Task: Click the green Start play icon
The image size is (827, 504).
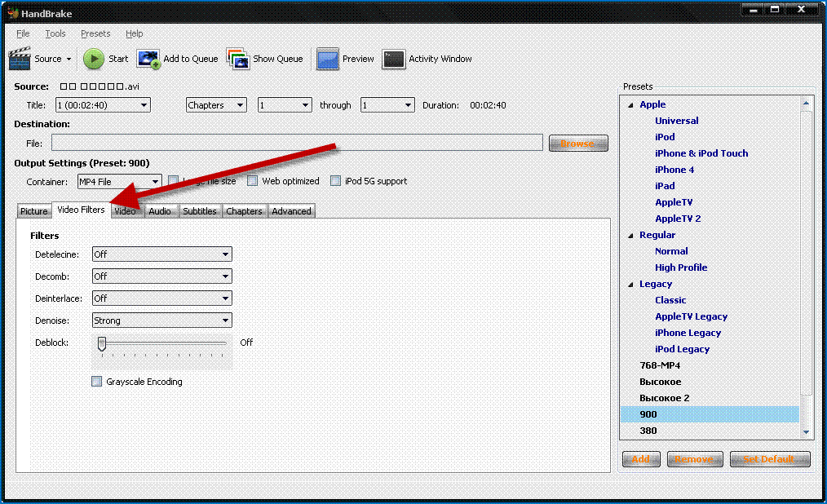Action: 94,59
